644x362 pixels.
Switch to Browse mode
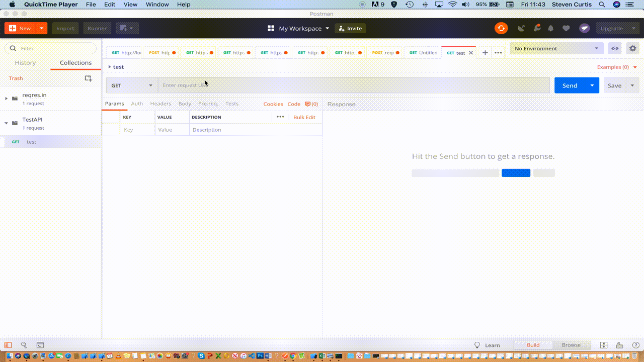(x=571, y=345)
